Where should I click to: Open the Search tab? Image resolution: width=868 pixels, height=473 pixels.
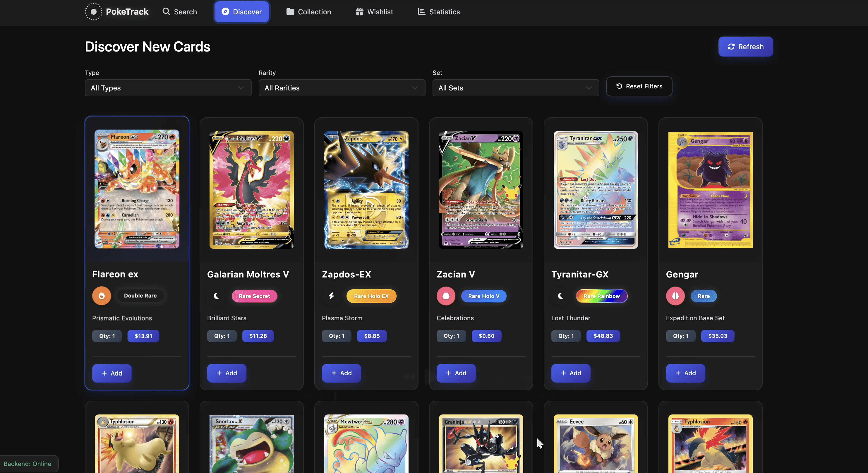(180, 12)
